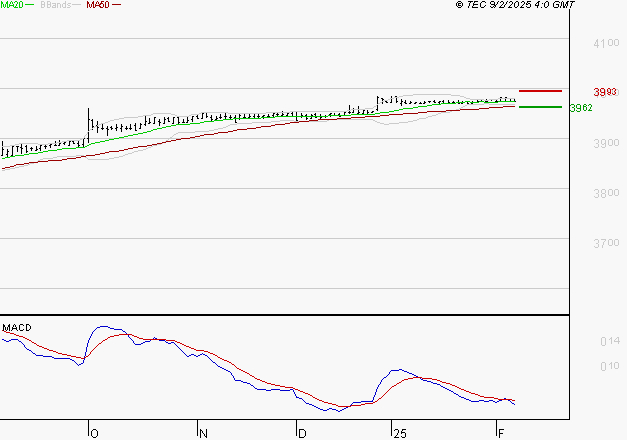The width and height of the screenshot is (627, 440).
Task: Click the red 3993 price level label
Action: pyautogui.click(x=579, y=93)
